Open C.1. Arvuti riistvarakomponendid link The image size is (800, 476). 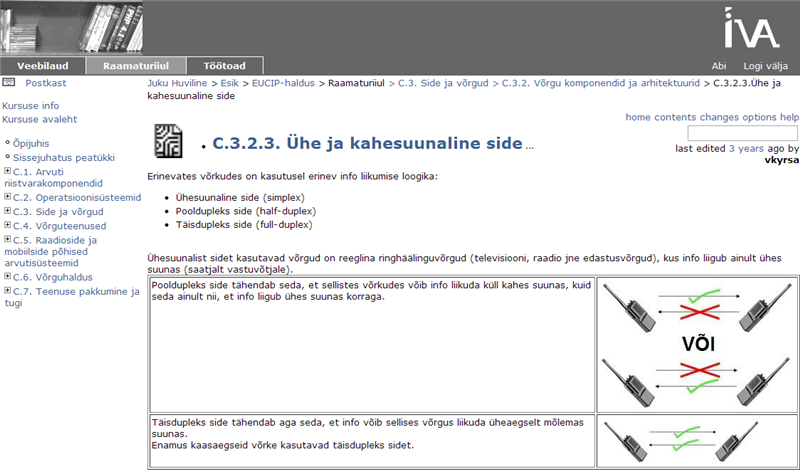[54, 178]
